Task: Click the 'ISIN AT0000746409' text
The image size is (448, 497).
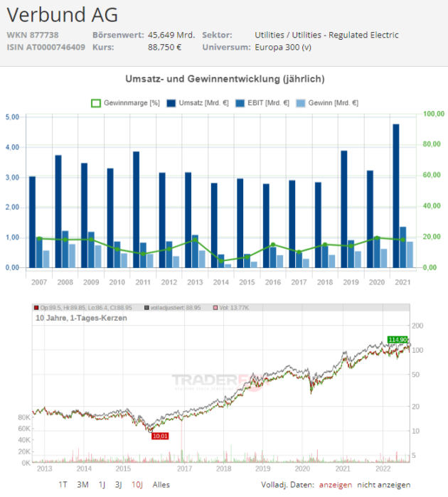Action: click(x=46, y=47)
